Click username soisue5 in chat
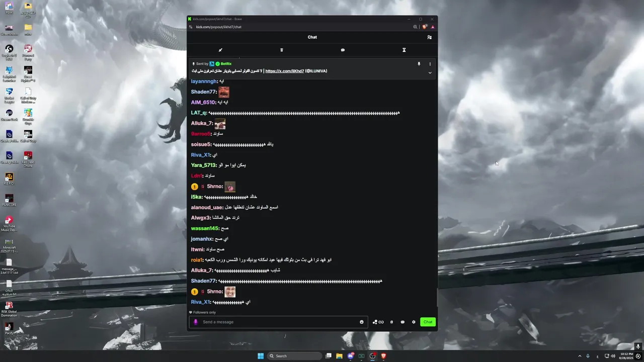Image resolution: width=644 pixels, height=362 pixels. (x=201, y=145)
